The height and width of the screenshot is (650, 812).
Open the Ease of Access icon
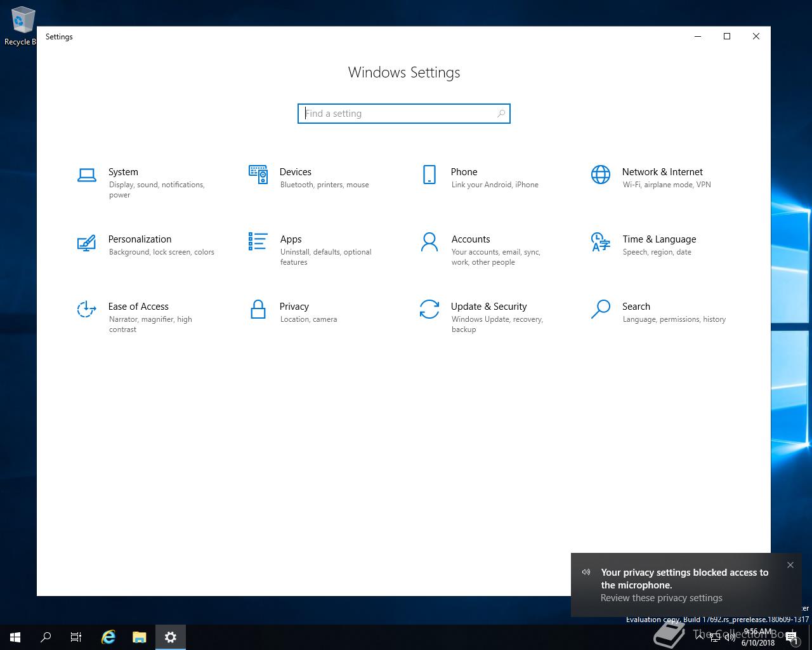[87, 308]
